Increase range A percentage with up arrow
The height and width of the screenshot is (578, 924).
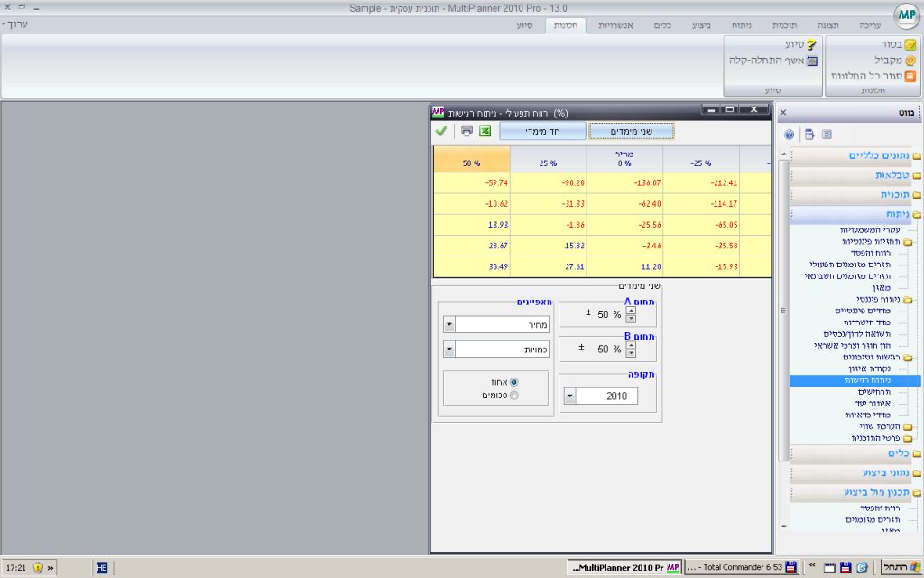click(x=631, y=311)
